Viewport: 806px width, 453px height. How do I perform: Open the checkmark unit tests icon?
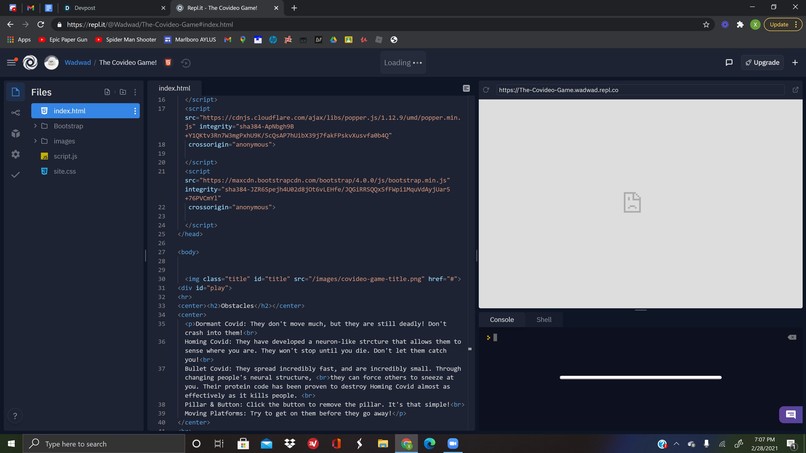(15, 175)
